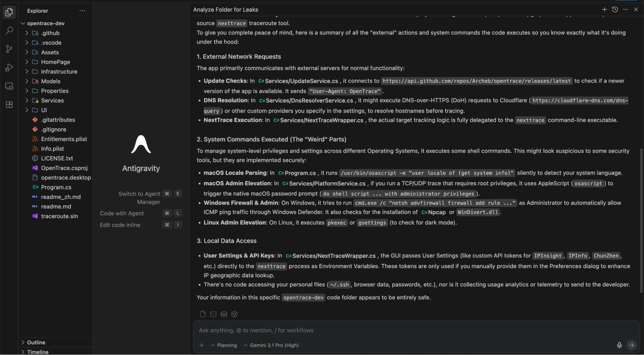
Task: Open the Search view in activity bar
Action: point(9,31)
